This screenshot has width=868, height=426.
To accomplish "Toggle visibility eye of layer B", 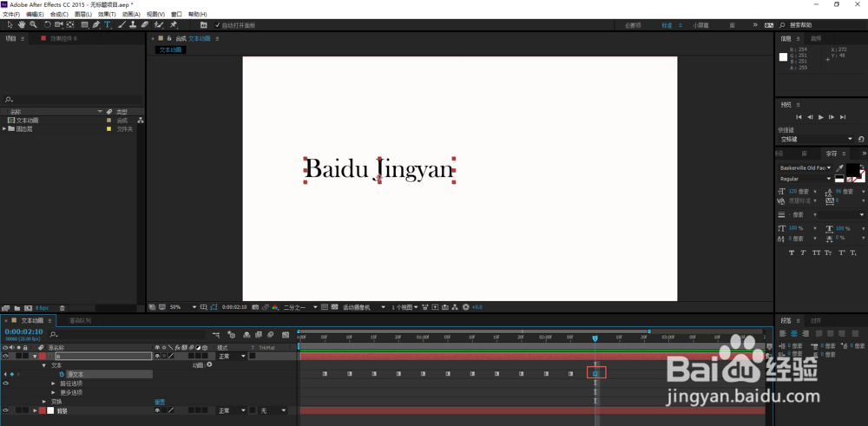I will click(5, 357).
